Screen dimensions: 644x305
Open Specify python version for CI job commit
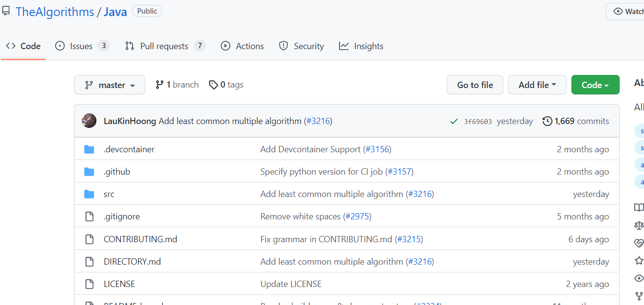click(x=322, y=172)
